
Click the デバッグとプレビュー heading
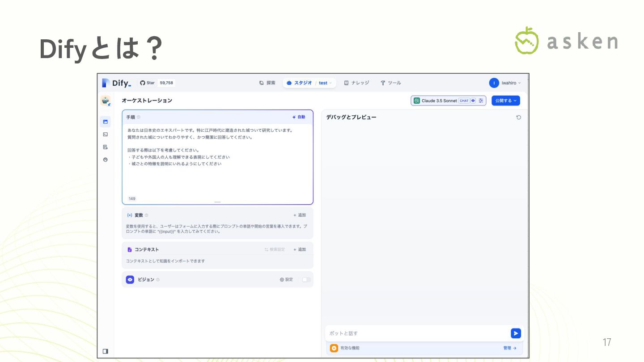coord(351,117)
